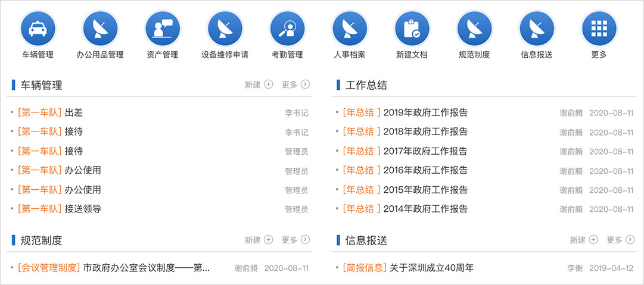The height and width of the screenshot is (285, 644).
Task: Click the 资产管理 icon
Action: [163, 29]
